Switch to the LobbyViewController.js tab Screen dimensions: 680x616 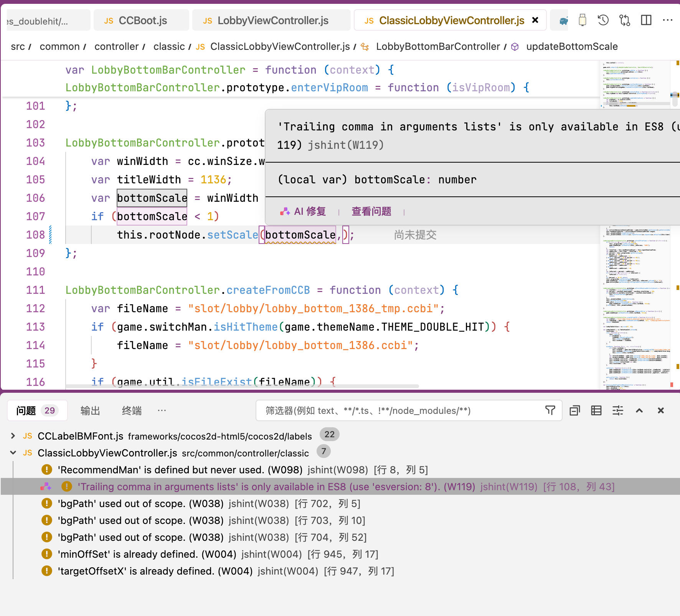point(272,21)
